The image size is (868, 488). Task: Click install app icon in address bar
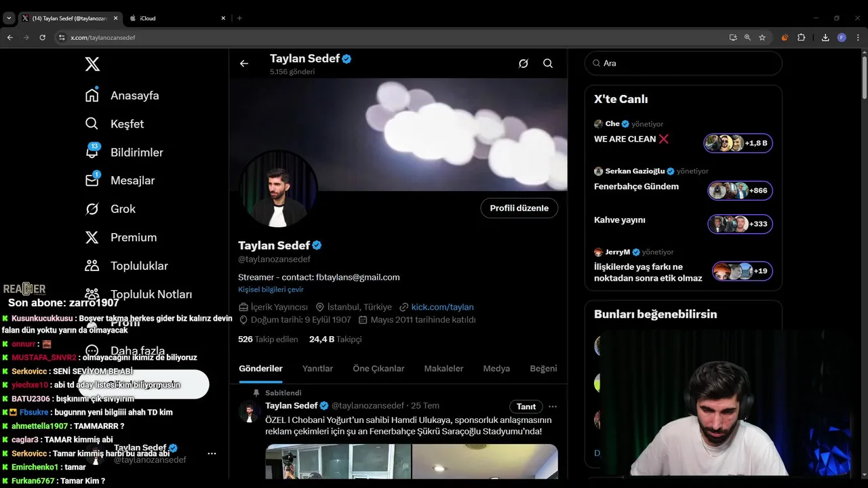[733, 37]
